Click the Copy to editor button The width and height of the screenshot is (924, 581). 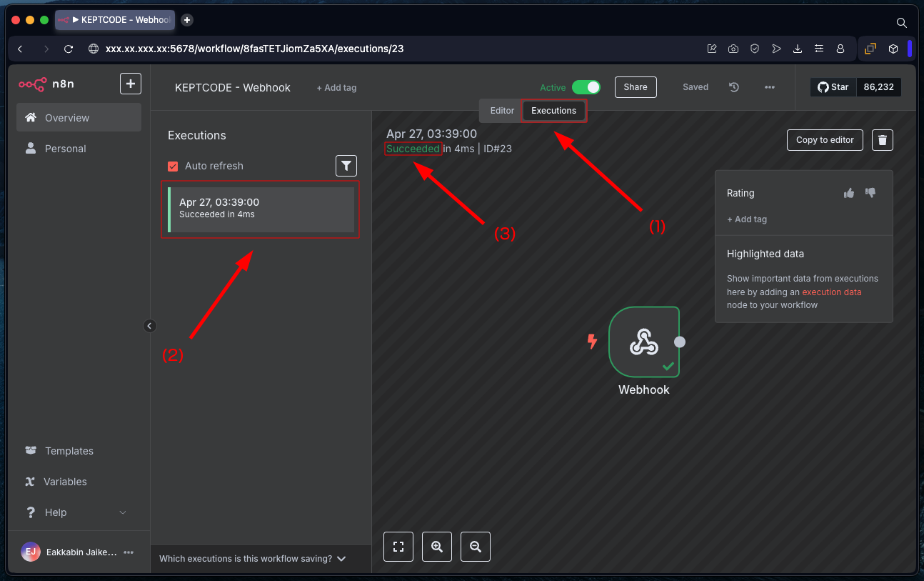point(825,140)
